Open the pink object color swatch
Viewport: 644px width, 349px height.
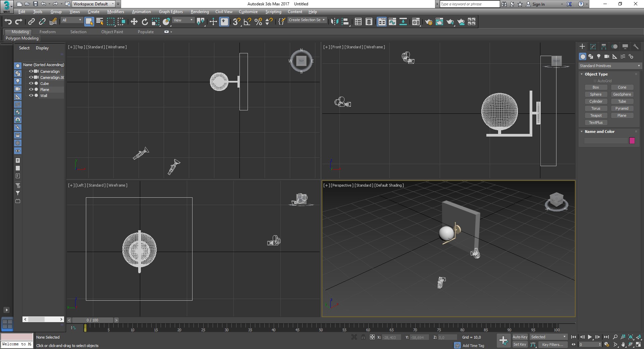[632, 141]
